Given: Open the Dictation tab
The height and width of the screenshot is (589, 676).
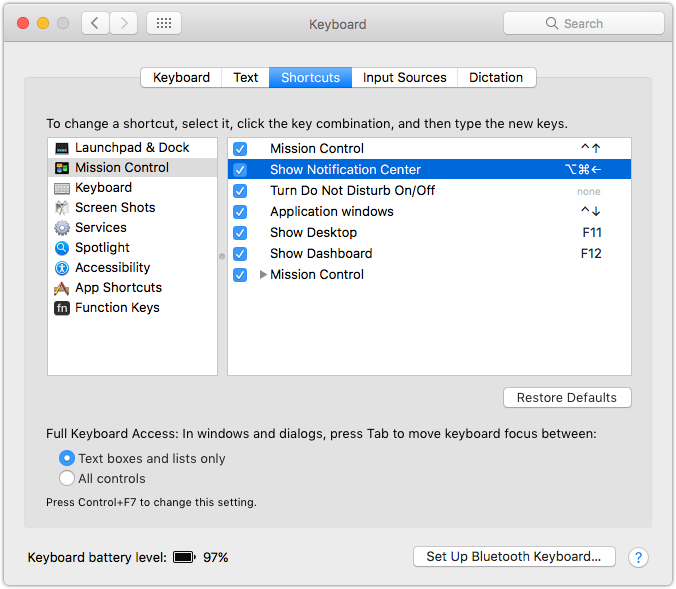Looking at the screenshot, I should tap(496, 77).
